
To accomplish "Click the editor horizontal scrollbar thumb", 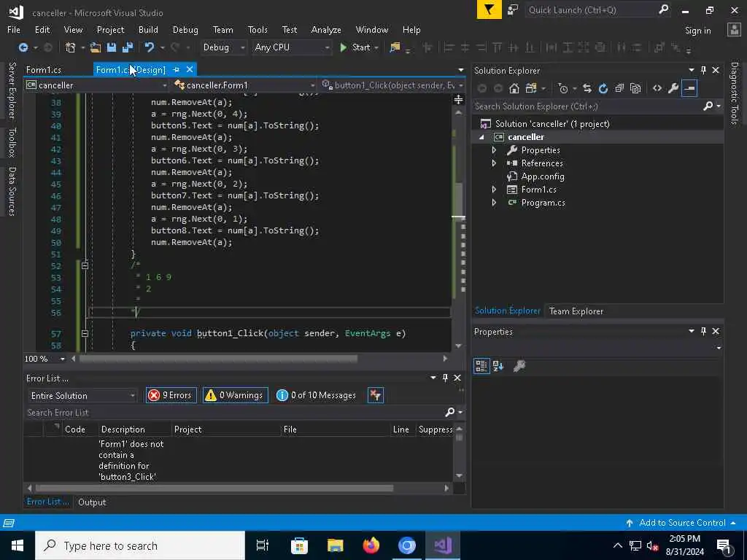I will tap(218, 359).
